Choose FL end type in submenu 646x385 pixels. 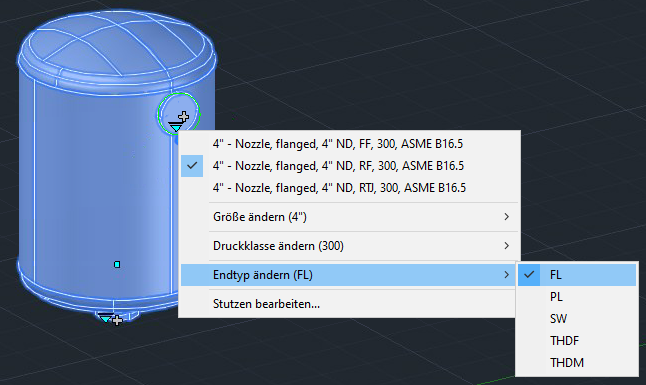coord(577,275)
